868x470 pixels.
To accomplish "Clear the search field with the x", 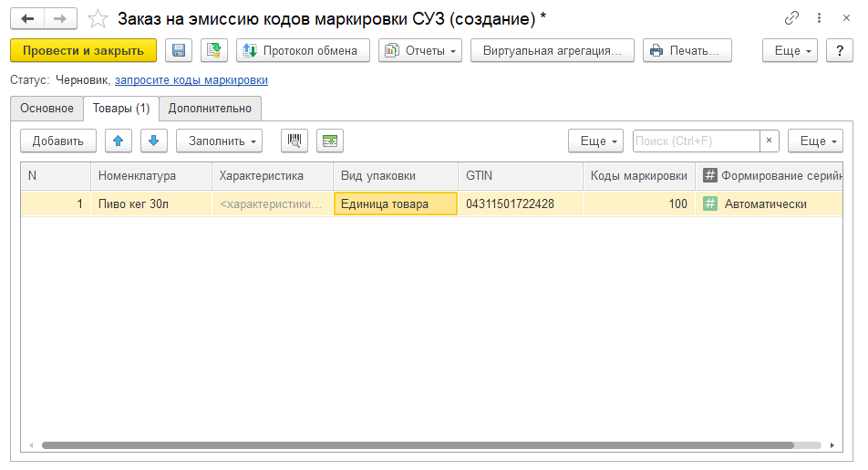I will coord(769,141).
